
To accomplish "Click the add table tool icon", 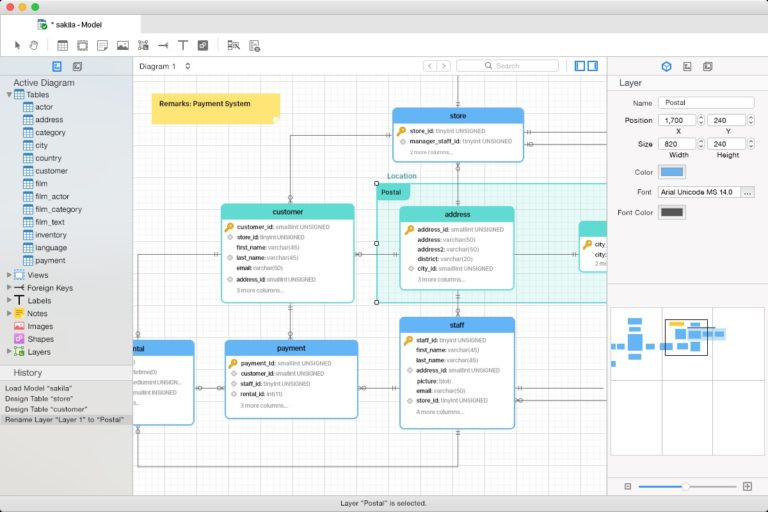I will point(62,45).
